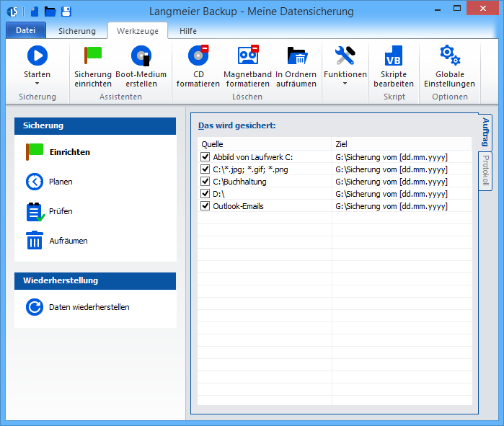
Task: Select the C:\Buchhaltung source entry
Action: point(240,182)
